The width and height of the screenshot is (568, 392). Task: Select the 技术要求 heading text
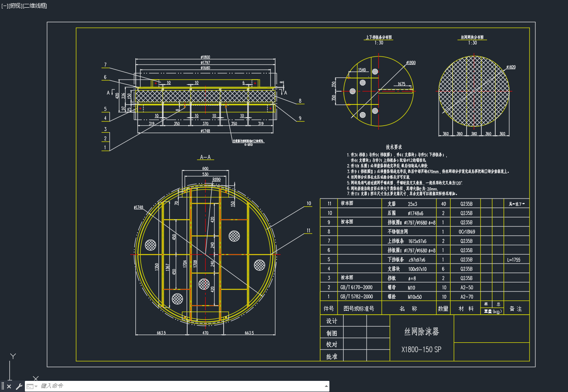tap(394, 147)
